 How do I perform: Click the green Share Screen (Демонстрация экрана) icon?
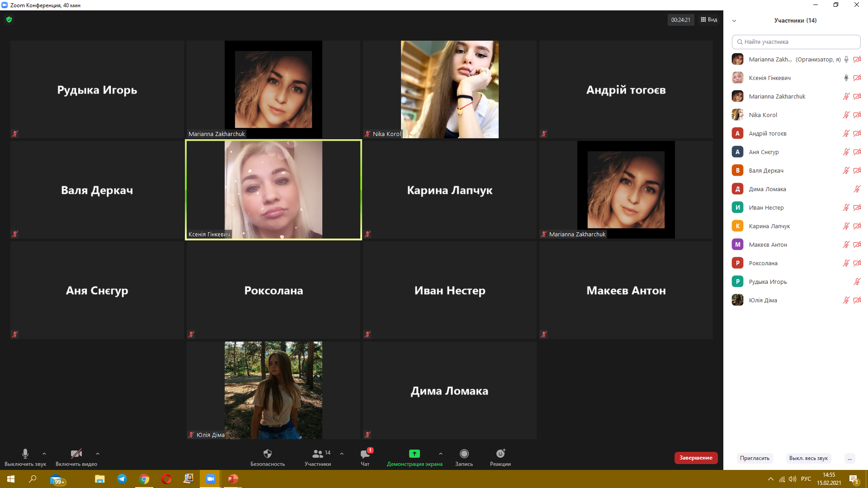414,454
